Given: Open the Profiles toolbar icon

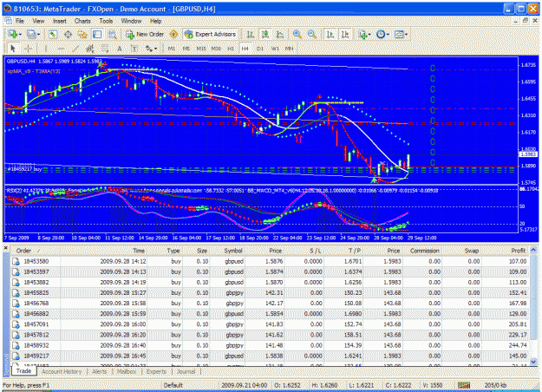Looking at the screenshot, I should 31,34.
